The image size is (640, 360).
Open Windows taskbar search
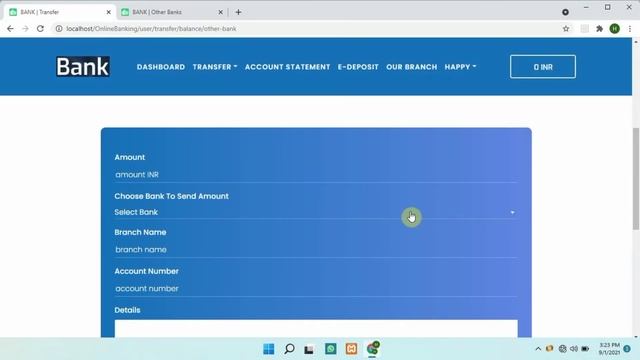tap(289, 349)
